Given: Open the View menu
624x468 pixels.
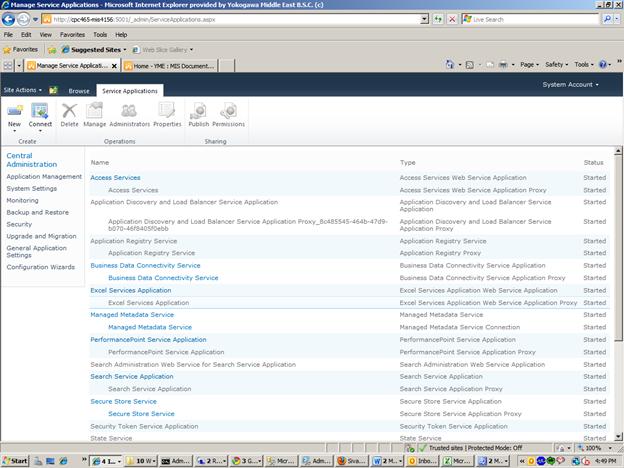Looking at the screenshot, I should (x=46, y=35).
